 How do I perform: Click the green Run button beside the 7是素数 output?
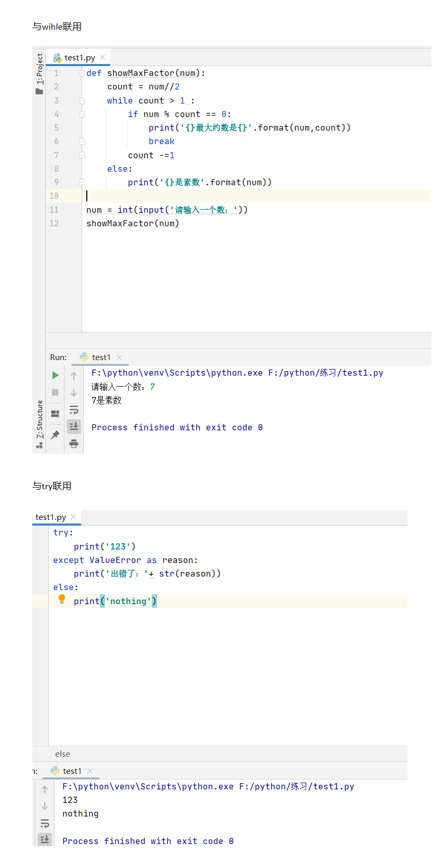[55, 375]
